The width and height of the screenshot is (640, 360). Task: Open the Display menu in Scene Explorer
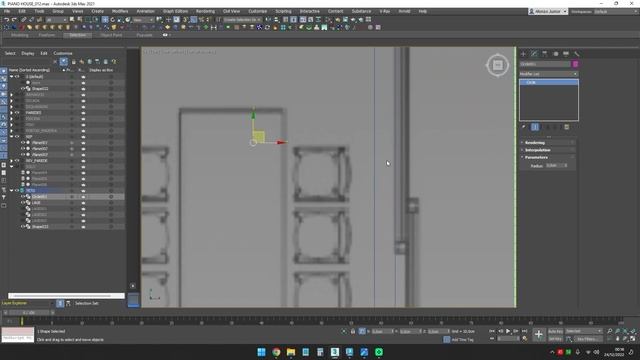coord(28,53)
